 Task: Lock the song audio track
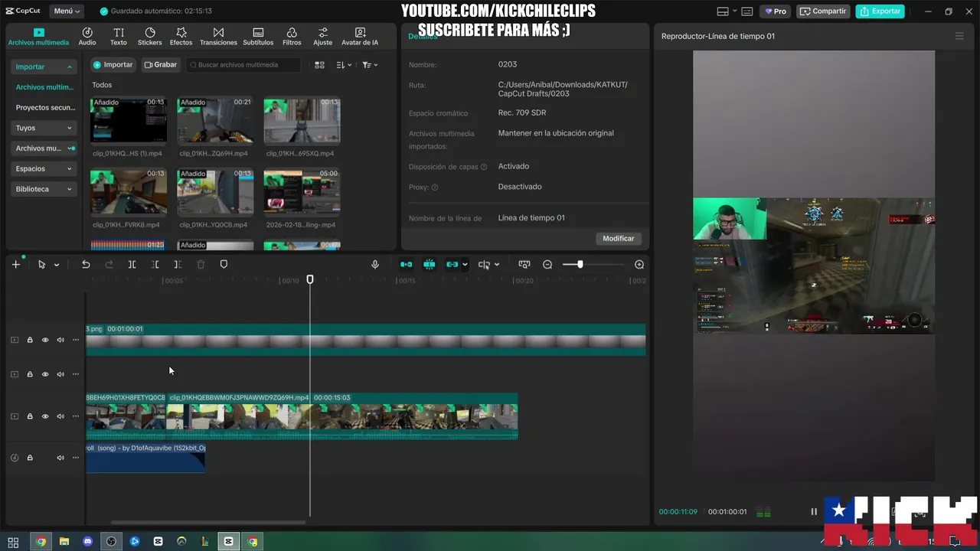30,458
